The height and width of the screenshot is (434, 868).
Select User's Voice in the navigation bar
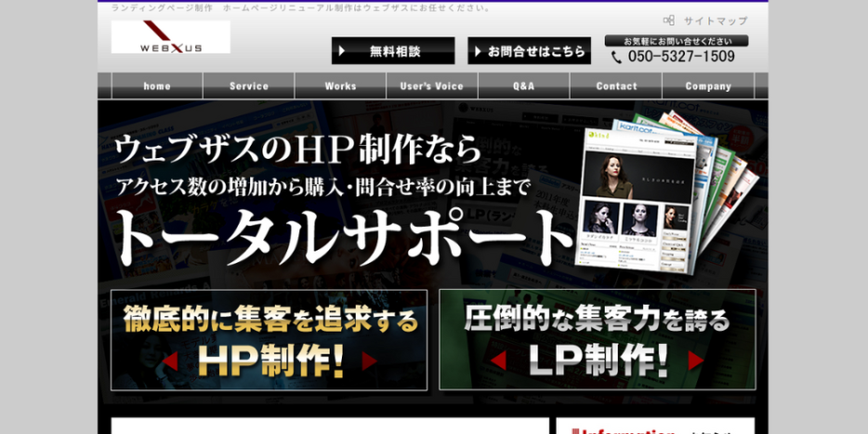431,86
